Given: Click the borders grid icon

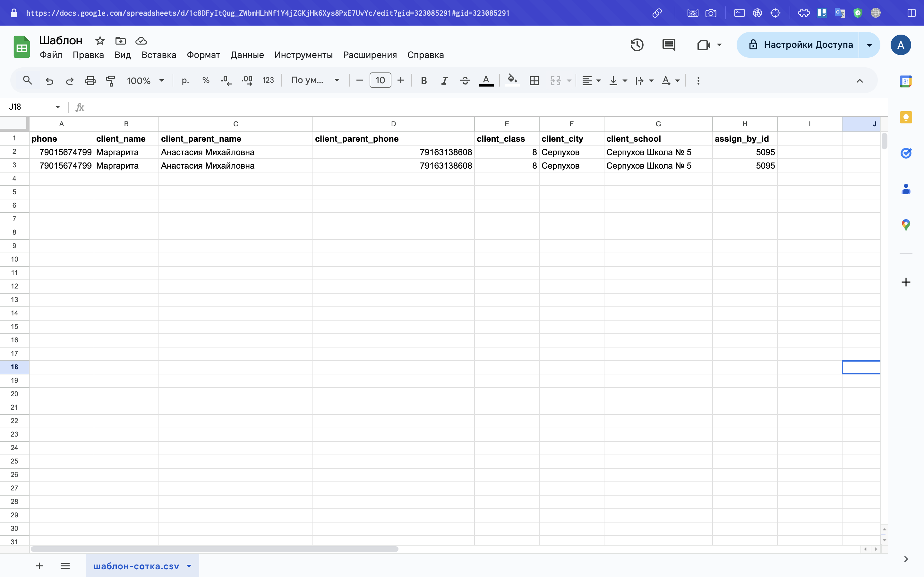Looking at the screenshot, I should (x=534, y=80).
